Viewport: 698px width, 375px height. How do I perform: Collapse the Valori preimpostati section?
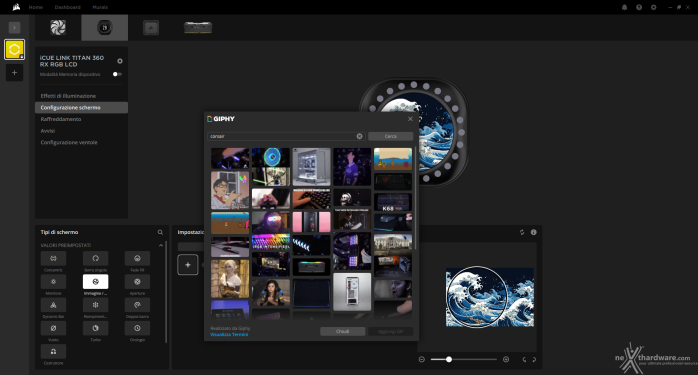(x=161, y=245)
